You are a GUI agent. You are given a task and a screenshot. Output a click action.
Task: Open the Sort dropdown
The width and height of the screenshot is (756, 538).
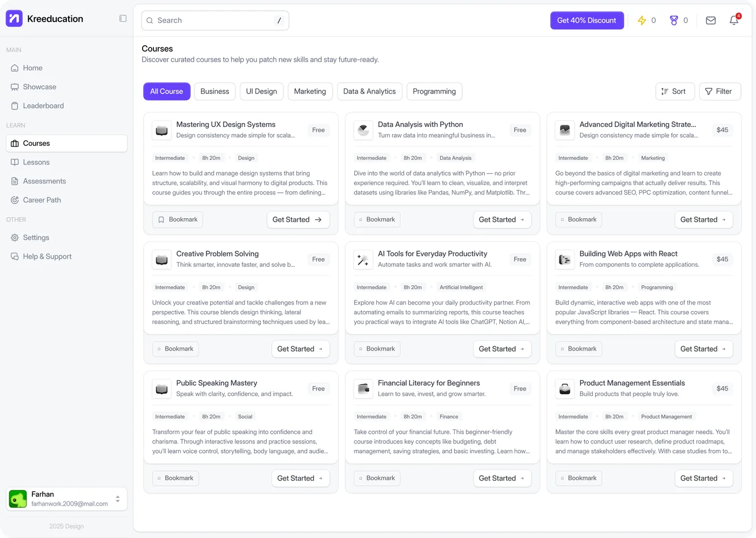[x=674, y=91]
